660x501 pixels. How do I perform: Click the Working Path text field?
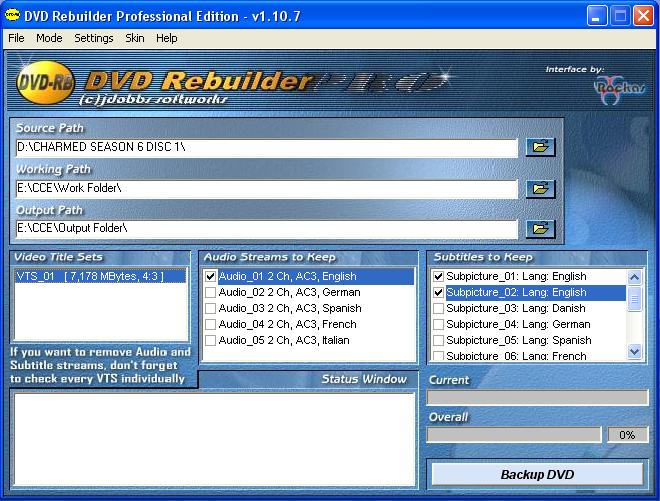[x=266, y=189]
